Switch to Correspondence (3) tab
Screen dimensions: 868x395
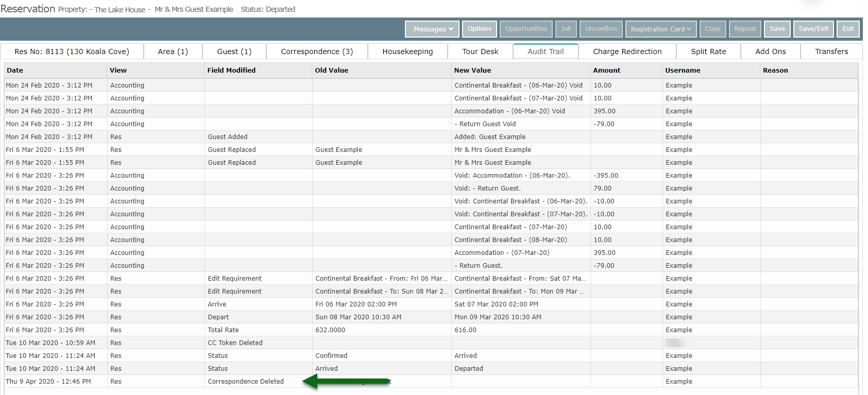[x=317, y=51]
